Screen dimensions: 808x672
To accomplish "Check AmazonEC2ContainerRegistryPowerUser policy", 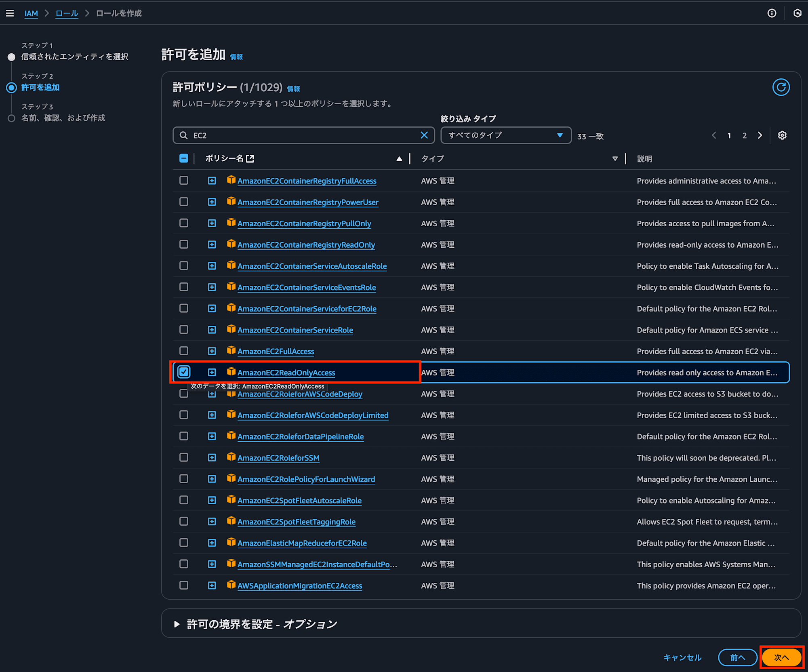I will (184, 202).
